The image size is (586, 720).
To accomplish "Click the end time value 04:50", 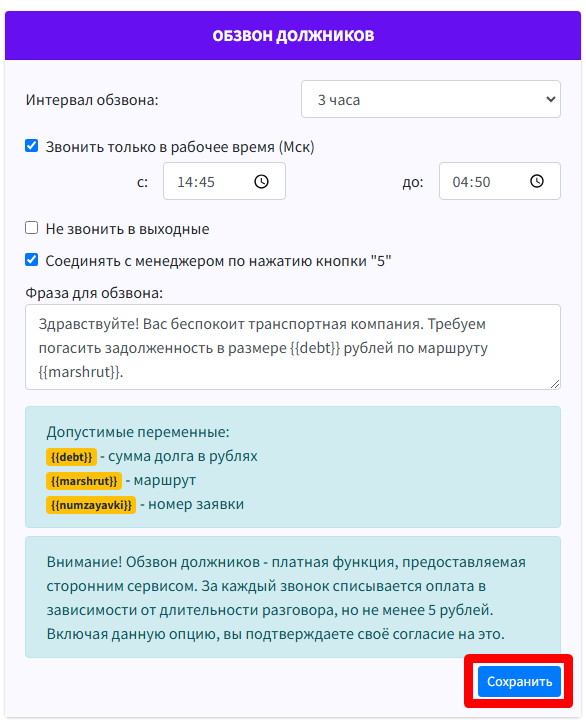I will click(x=471, y=182).
